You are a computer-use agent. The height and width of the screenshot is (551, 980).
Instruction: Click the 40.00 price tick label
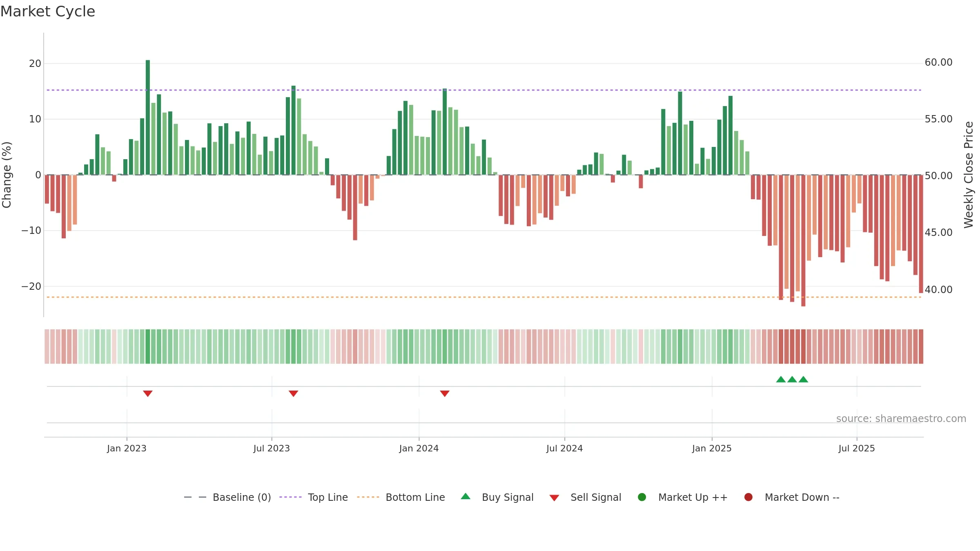[x=938, y=290]
